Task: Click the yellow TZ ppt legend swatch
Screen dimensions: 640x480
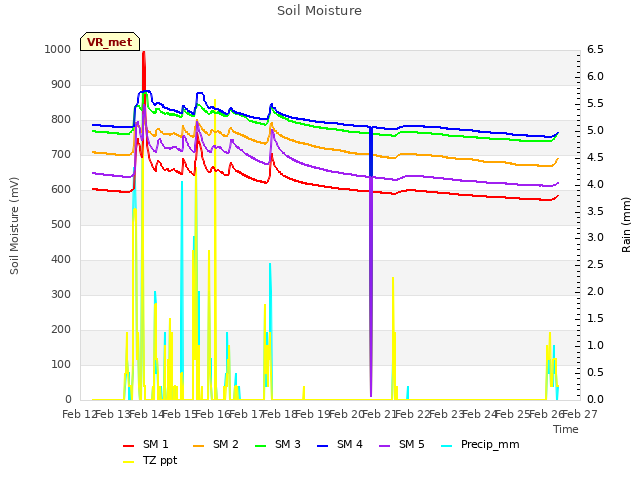Action: coord(129,462)
